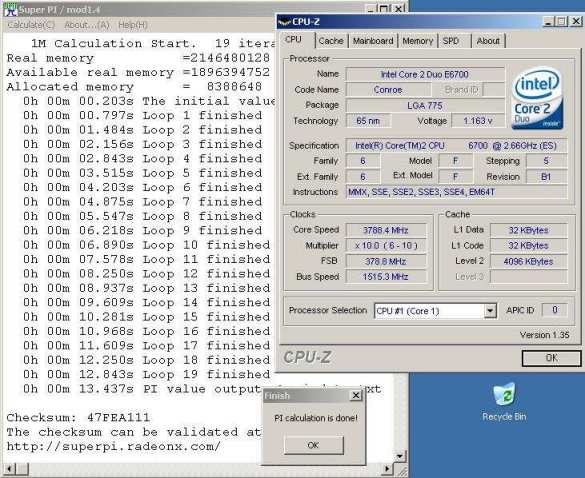Close the Finish dialog

click(x=356, y=396)
